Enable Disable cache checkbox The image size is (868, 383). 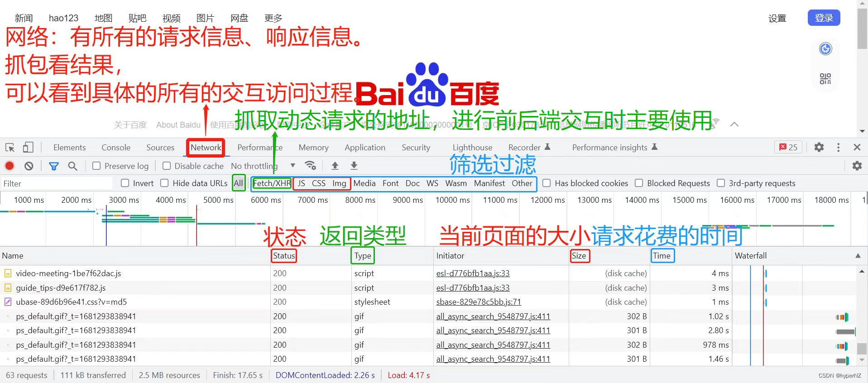coord(167,166)
